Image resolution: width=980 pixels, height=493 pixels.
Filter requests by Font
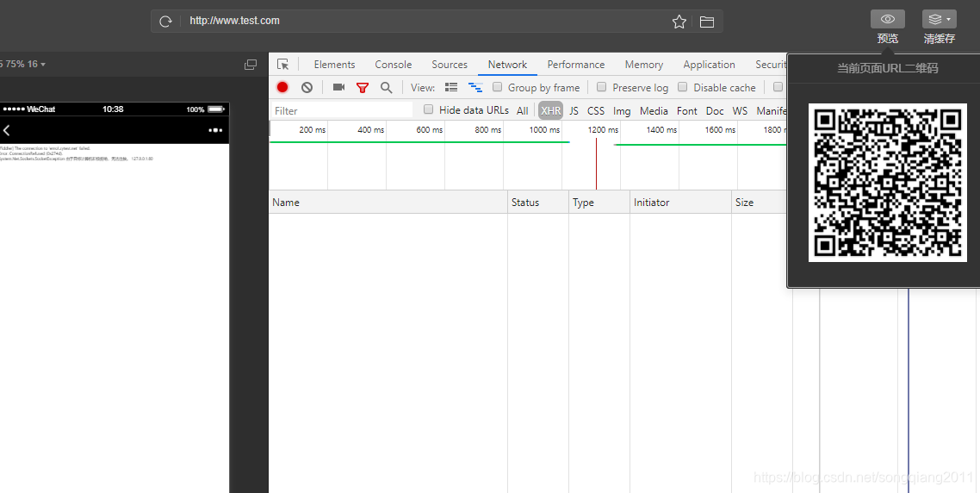click(x=687, y=110)
